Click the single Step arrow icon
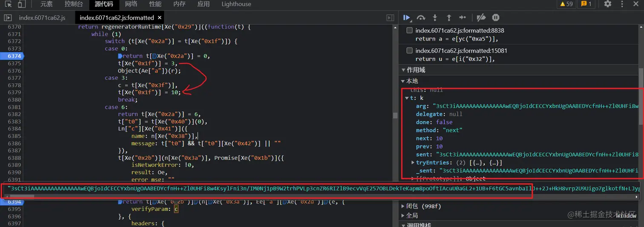This screenshot has width=644, height=227. [x=463, y=17]
